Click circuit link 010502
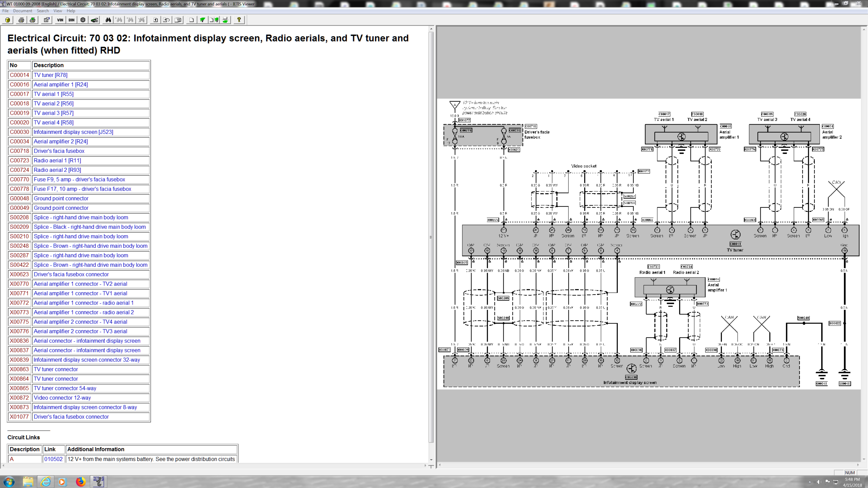This screenshot has width=868, height=488. [53, 459]
